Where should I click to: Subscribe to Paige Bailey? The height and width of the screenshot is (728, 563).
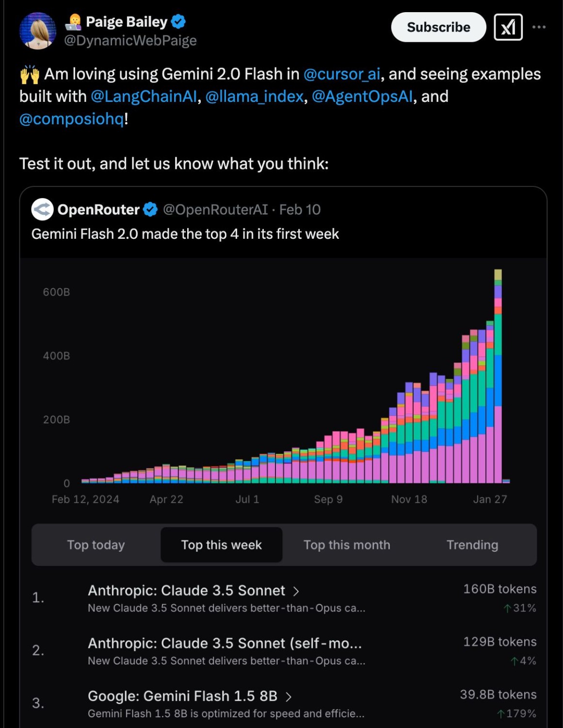[x=438, y=27]
